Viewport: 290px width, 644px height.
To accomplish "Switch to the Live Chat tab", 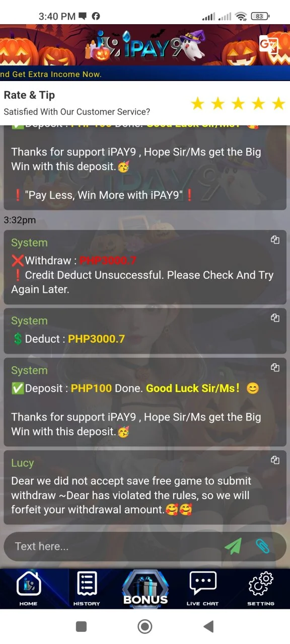I will pos(203,588).
